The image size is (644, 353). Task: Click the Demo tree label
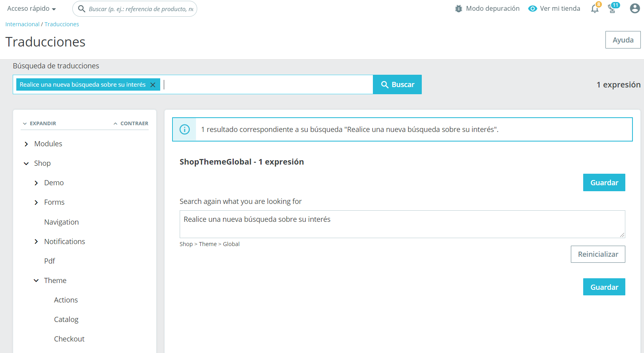tap(54, 183)
